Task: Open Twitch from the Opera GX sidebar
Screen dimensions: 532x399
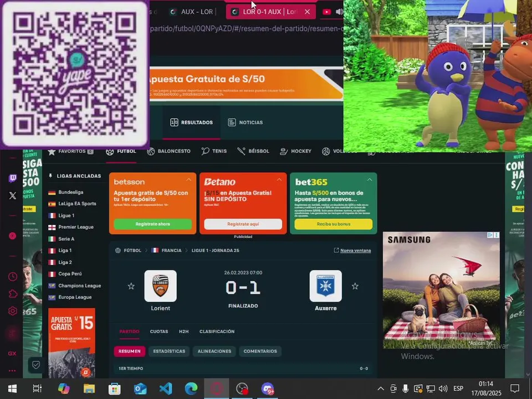Action: tap(13, 178)
